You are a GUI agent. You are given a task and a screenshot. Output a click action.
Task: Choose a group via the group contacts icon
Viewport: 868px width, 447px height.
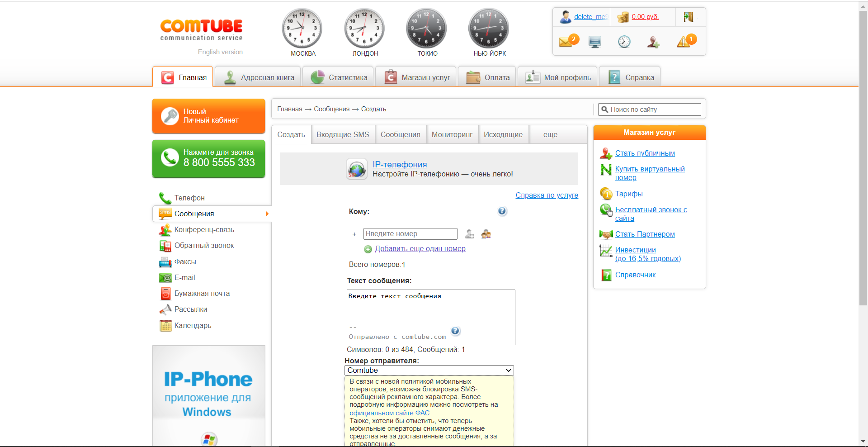[486, 234]
